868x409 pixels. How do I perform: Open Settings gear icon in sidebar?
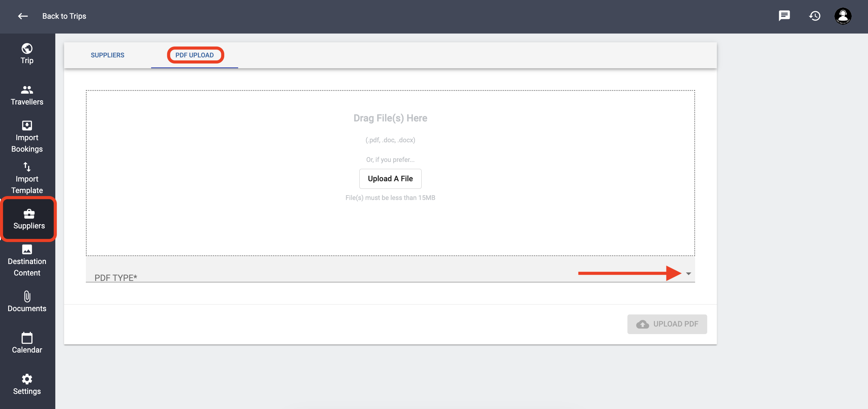point(27,379)
